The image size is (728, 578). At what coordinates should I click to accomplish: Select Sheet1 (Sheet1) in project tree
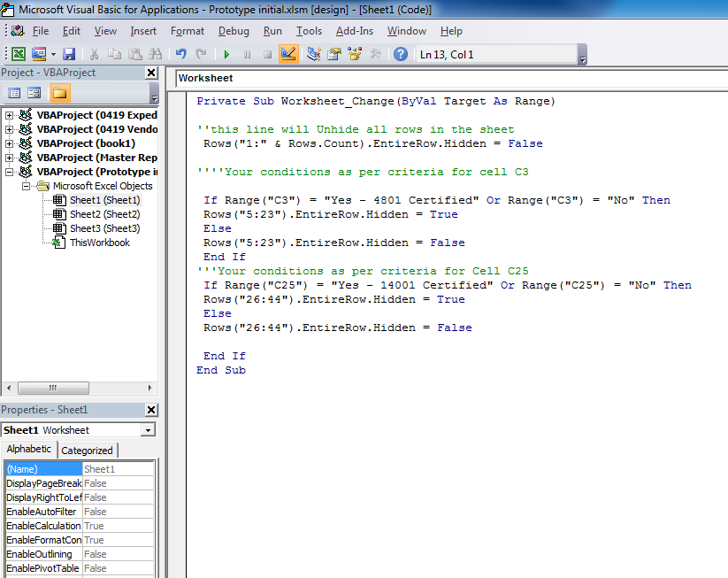[x=105, y=200]
